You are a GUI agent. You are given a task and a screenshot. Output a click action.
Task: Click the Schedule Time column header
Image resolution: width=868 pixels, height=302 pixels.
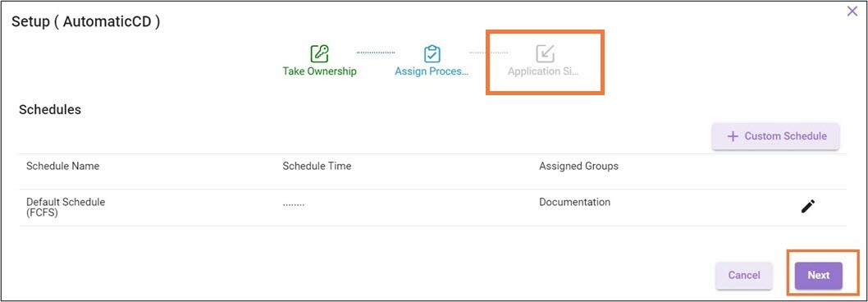click(317, 166)
